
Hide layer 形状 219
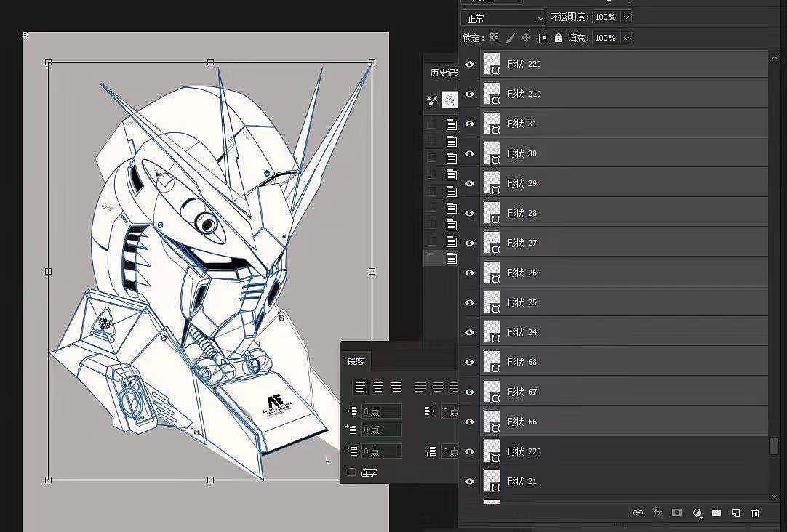469,94
